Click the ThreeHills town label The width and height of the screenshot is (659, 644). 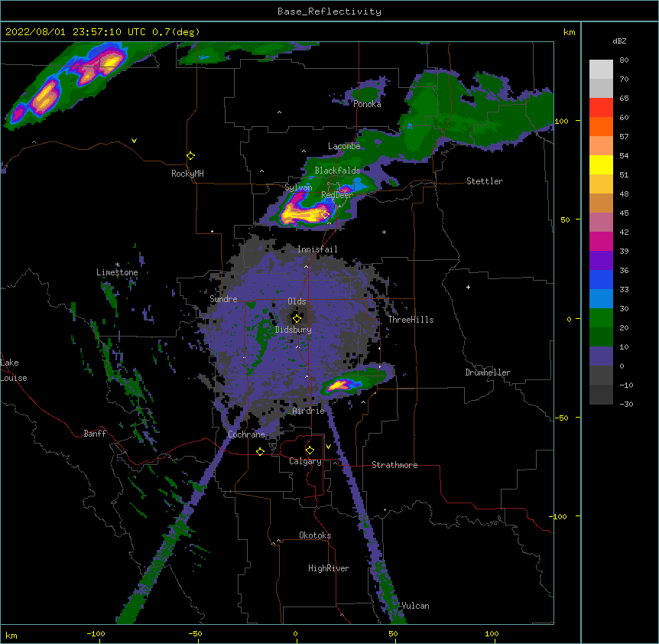pos(411,320)
